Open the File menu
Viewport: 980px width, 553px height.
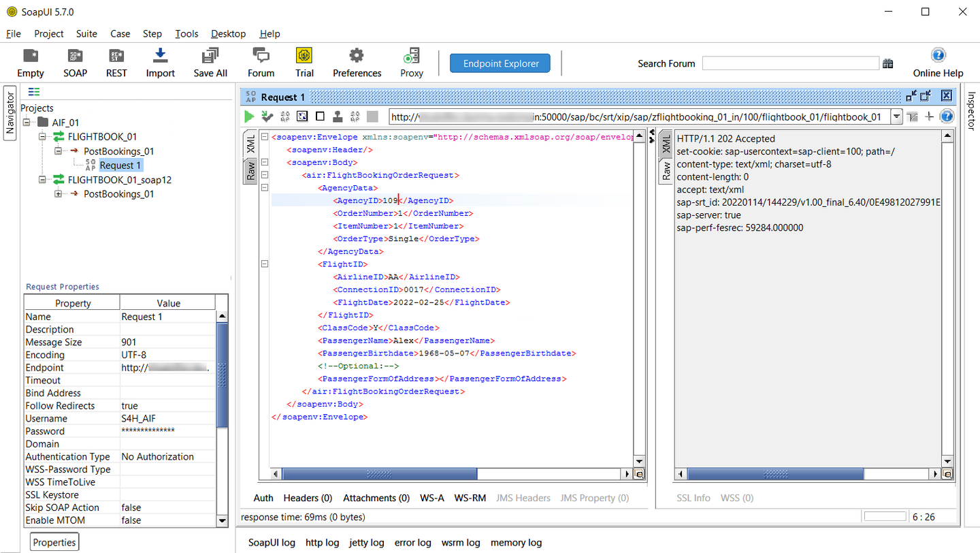pos(13,33)
